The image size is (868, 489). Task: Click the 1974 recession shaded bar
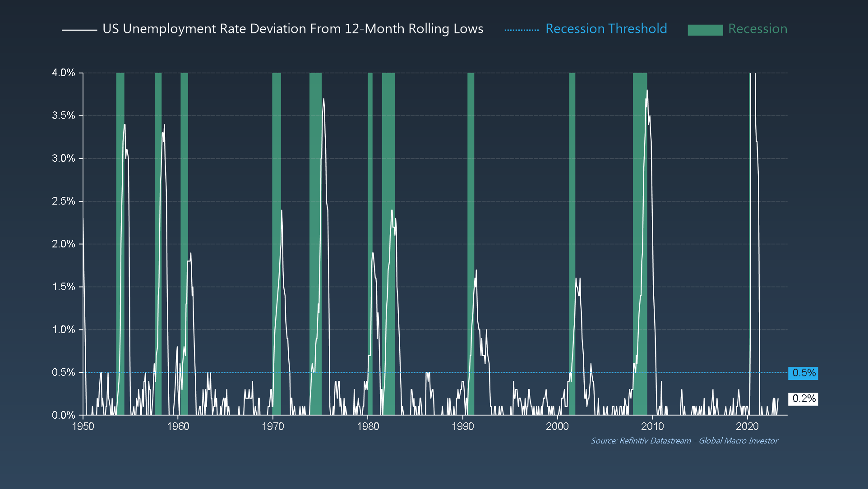315,243
